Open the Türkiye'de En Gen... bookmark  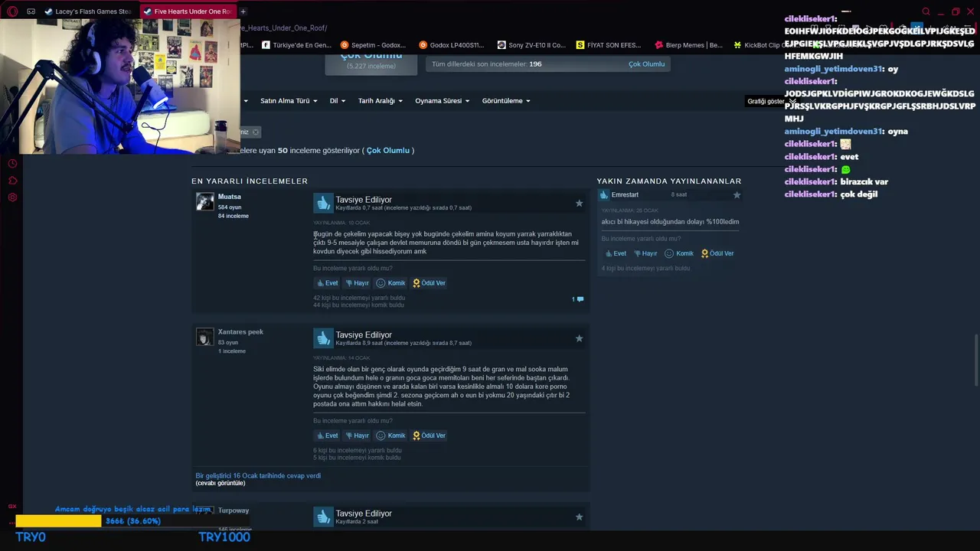(x=296, y=45)
